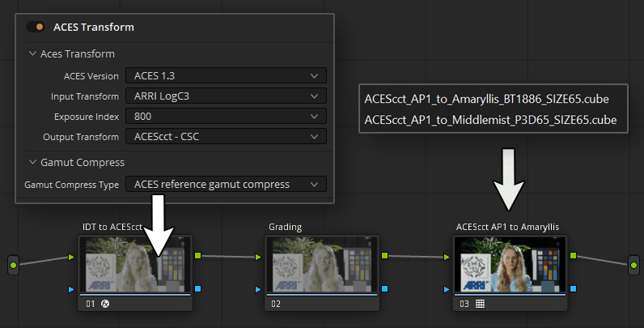Collapse the Gamut Compress section
The width and height of the screenshot is (644, 328).
[32, 162]
